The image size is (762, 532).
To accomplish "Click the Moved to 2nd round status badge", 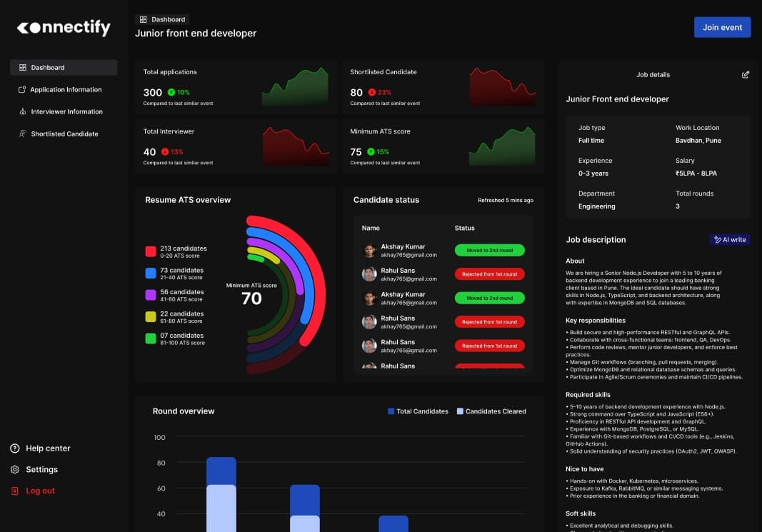I will [489, 250].
